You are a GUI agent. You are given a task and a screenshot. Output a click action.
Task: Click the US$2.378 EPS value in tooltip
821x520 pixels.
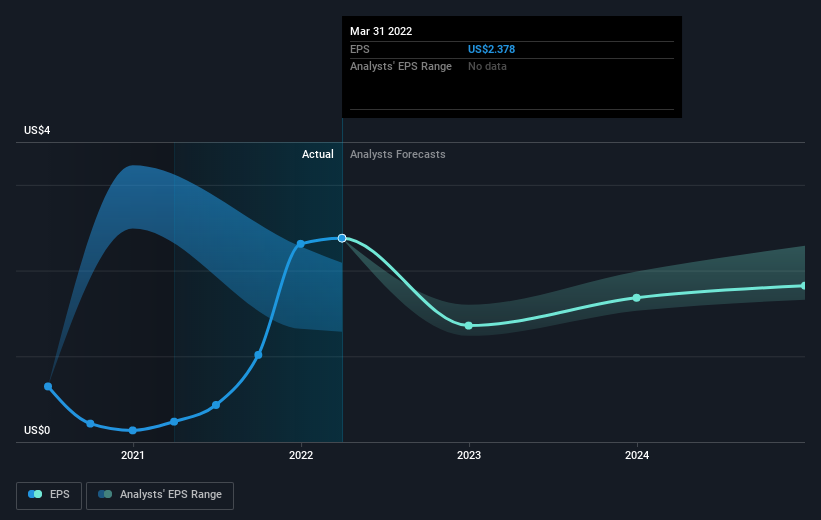[491, 49]
